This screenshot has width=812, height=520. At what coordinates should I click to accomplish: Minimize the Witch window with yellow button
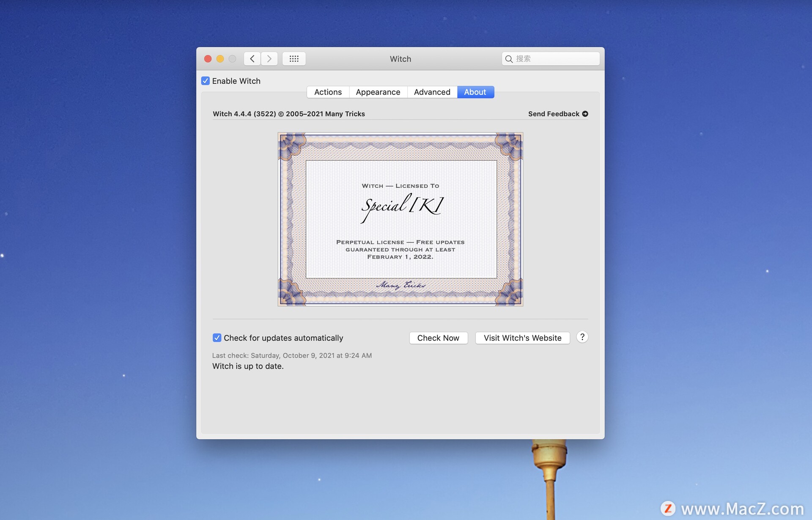coord(220,59)
